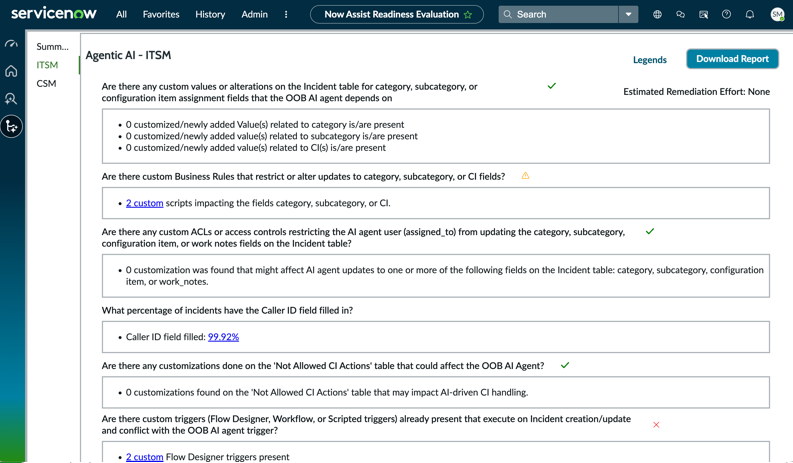Toggle the favorite star for this page
The image size is (793, 463).
[x=468, y=15]
